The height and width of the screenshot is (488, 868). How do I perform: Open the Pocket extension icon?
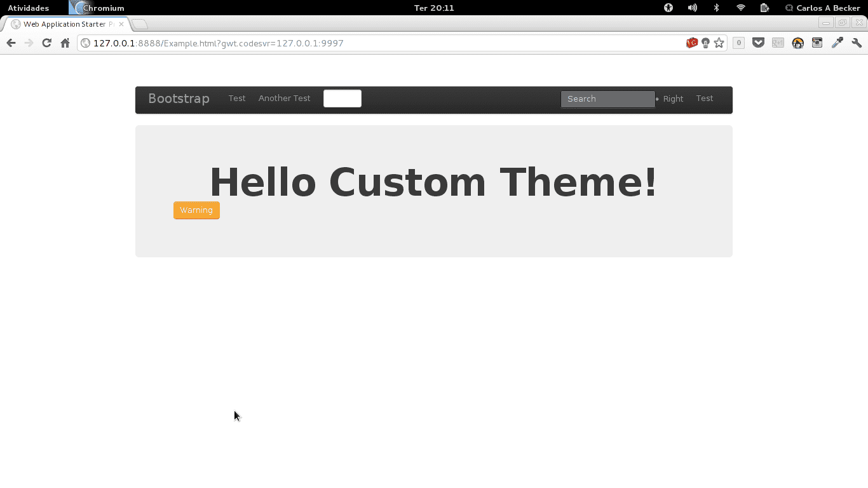pyautogui.click(x=758, y=43)
